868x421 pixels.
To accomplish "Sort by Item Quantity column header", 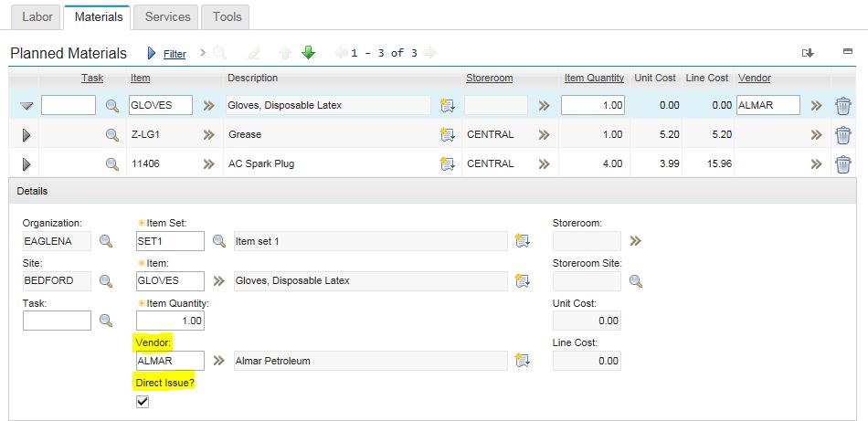I will 594,79.
